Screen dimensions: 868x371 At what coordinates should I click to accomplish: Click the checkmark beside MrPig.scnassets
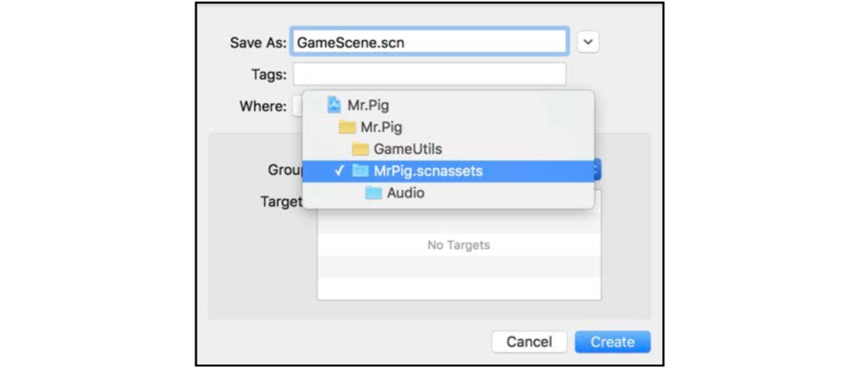(340, 171)
